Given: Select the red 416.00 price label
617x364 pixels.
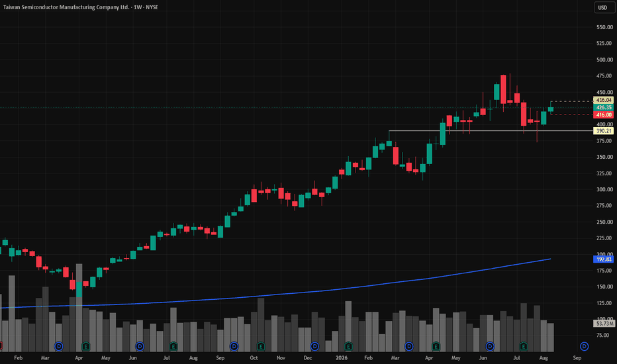Looking at the screenshot, I should pos(603,115).
